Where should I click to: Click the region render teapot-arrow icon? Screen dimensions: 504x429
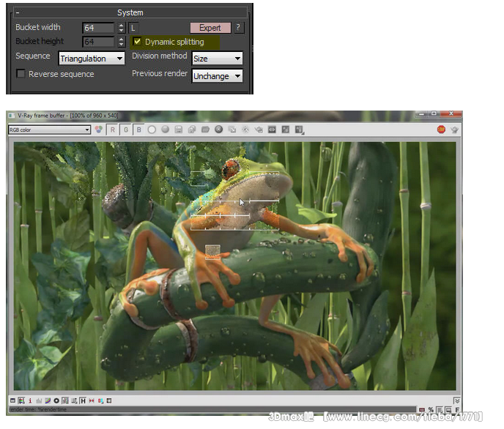[259, 130]
